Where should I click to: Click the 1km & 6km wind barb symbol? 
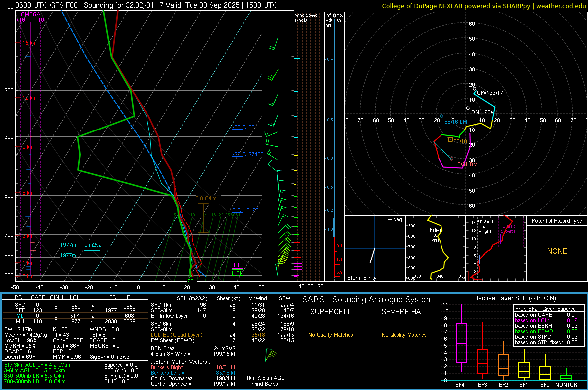click(271, 355)
